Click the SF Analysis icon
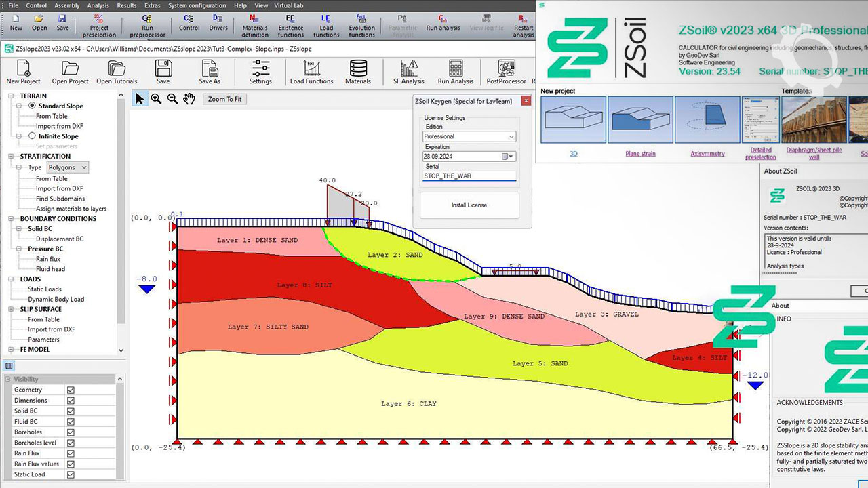 pyautogui.click(x=408, y=72)
